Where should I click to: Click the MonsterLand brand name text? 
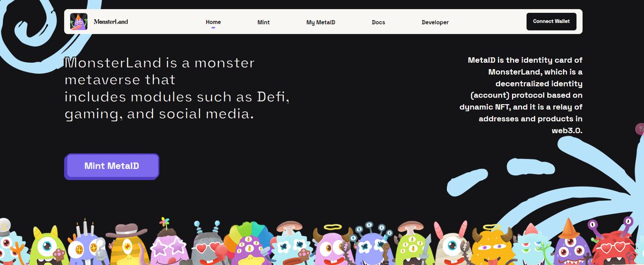click(x=111, y=22)
